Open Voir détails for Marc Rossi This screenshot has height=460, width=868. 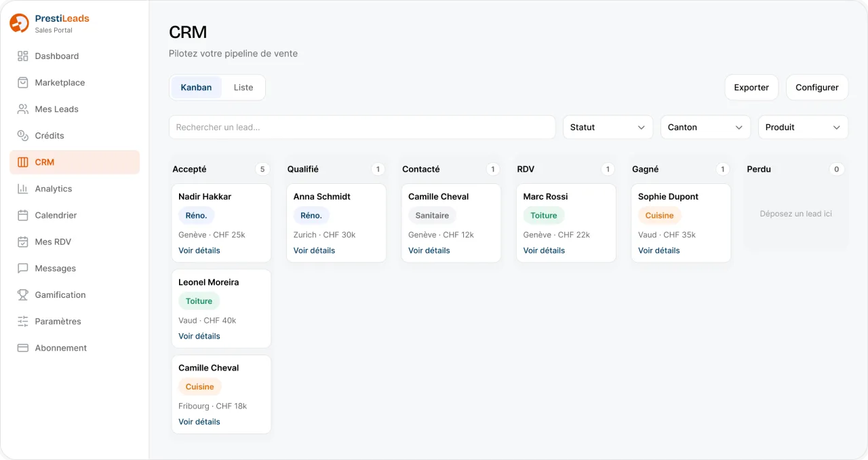pyautogui.click(x=544, y=250)
